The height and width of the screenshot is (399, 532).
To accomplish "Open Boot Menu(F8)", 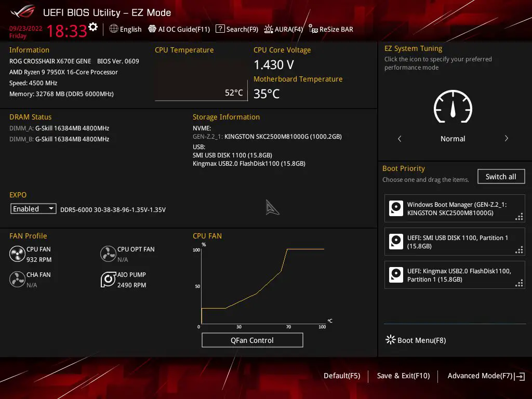I will pyautogui.click(x=421, y=340).
